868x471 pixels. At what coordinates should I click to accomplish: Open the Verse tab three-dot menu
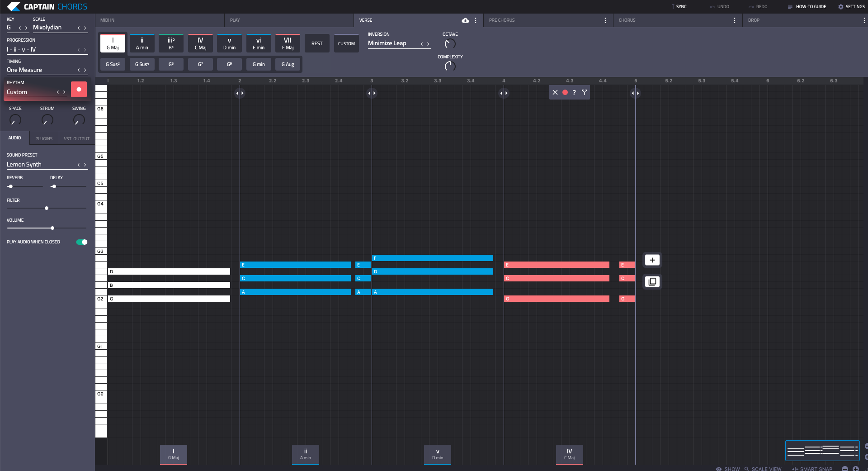[x=476, y=20]
